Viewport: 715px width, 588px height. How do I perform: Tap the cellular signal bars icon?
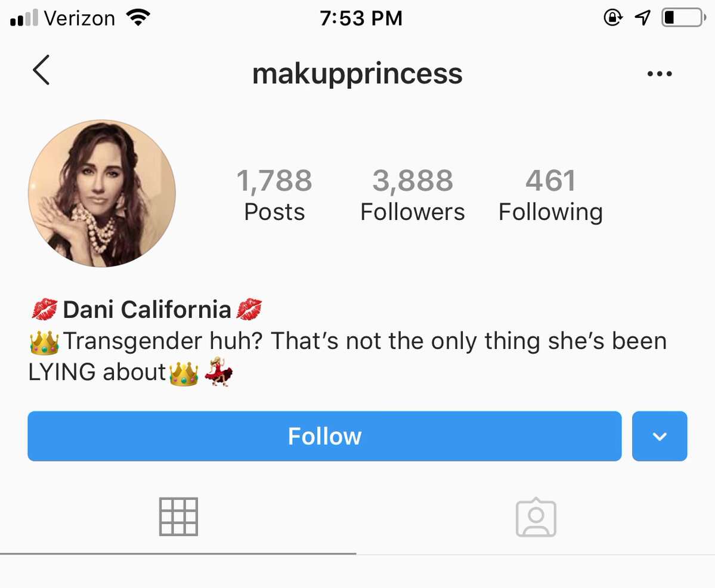(24, 20)
